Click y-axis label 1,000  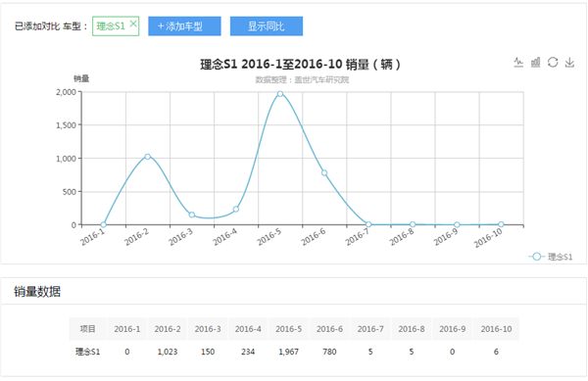click(x=66, y=159)
